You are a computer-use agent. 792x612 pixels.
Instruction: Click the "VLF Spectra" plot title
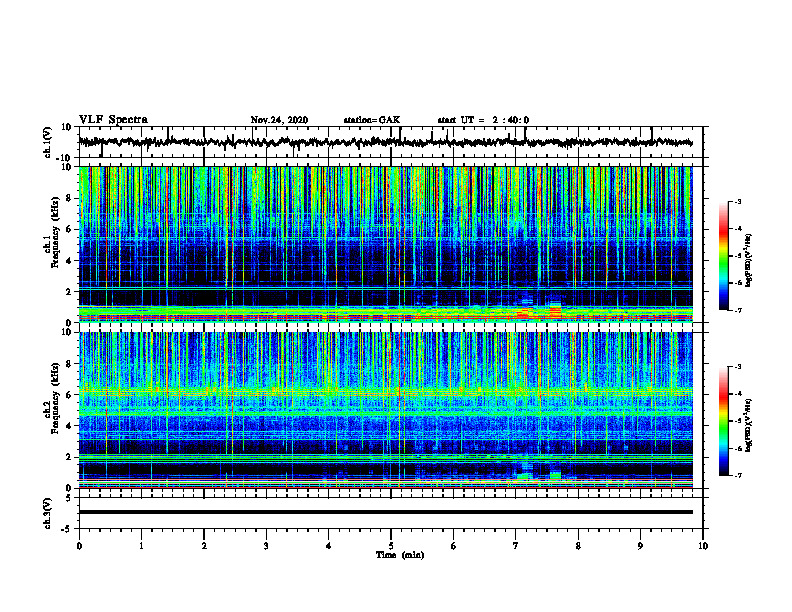point(113,120)
